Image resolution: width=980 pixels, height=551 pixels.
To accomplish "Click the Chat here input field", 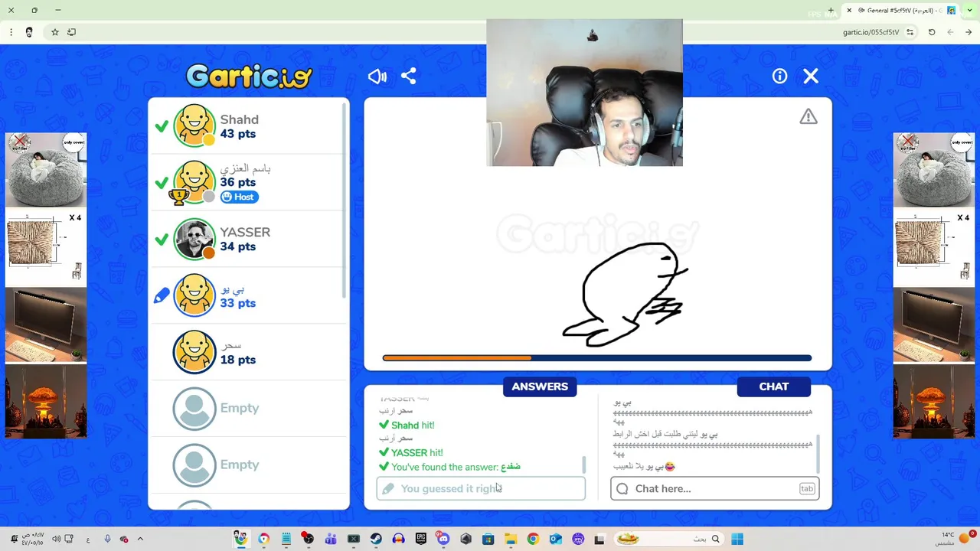I will 715,488.
